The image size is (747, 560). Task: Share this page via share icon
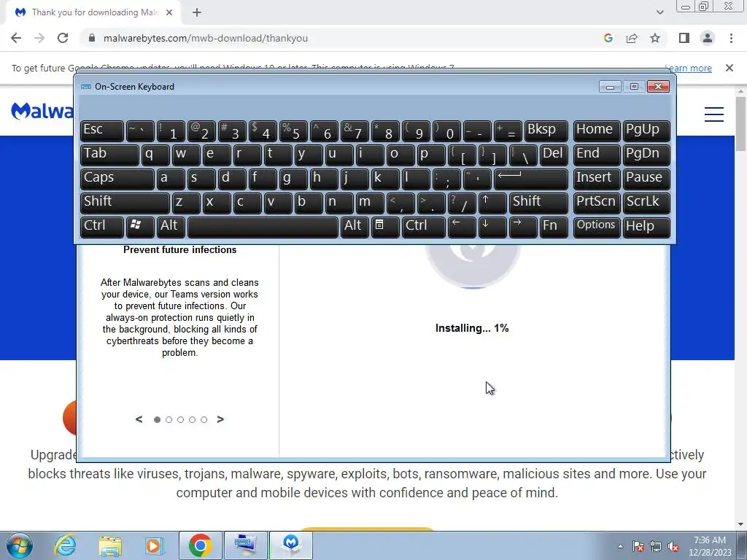click(x=632, y=38)
